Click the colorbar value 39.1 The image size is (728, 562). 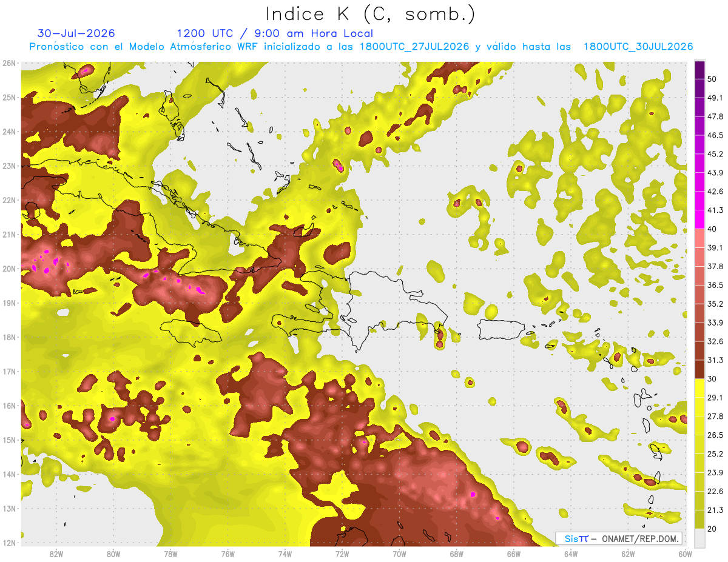[715, 248]
